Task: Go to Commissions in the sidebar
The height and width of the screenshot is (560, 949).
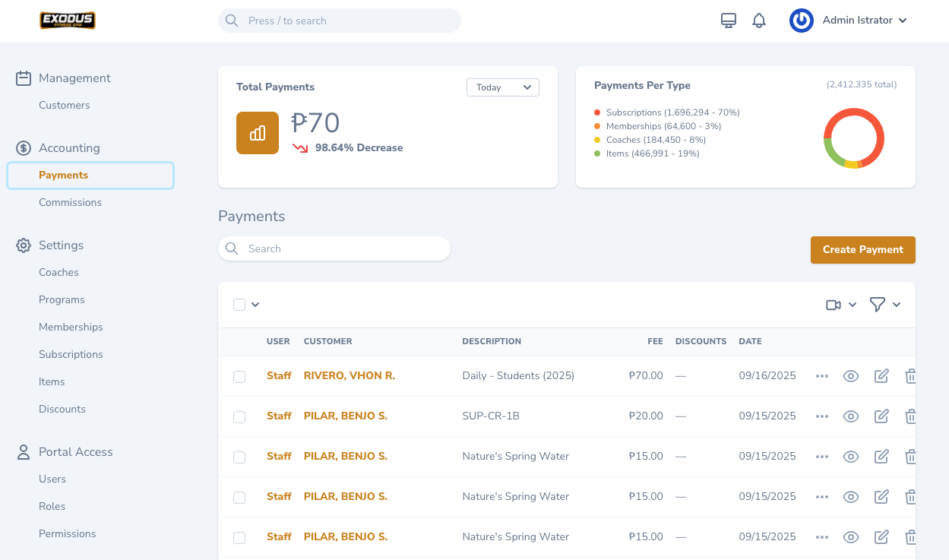Action: (70, 202)
